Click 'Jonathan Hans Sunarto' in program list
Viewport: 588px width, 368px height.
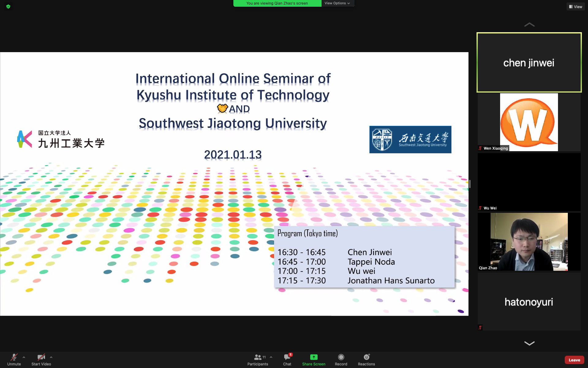point(391,281)
